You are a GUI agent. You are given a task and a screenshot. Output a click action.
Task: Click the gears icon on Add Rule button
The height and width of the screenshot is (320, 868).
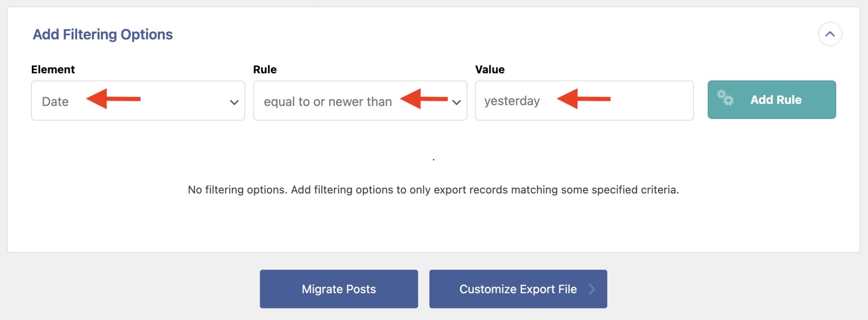(726, 98)
